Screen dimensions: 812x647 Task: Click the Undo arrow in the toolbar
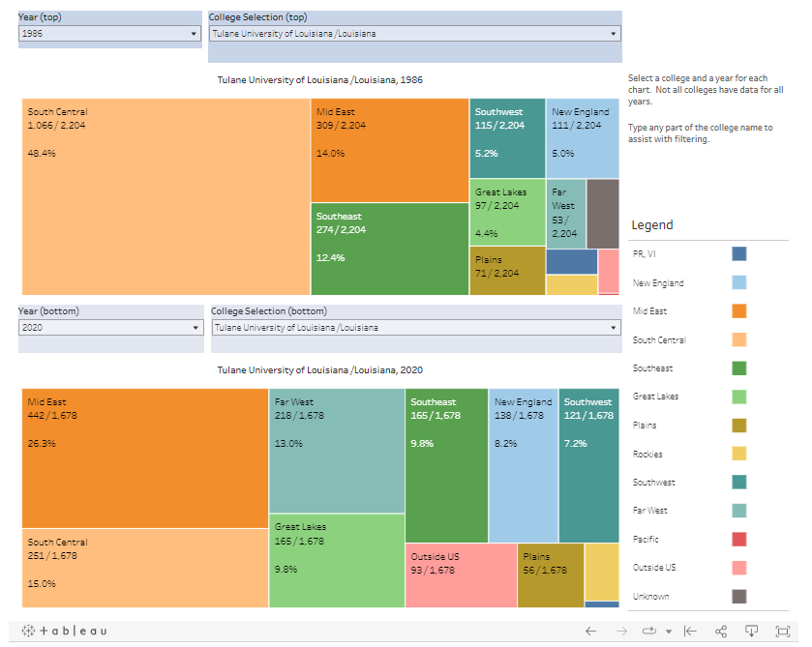pyautogui.click(x=590, y=631)
